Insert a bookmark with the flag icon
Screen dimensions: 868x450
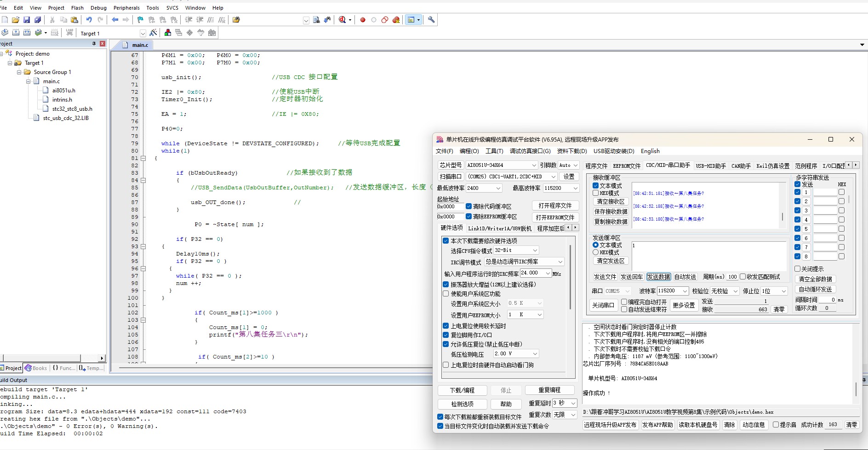tap(140, 20)
